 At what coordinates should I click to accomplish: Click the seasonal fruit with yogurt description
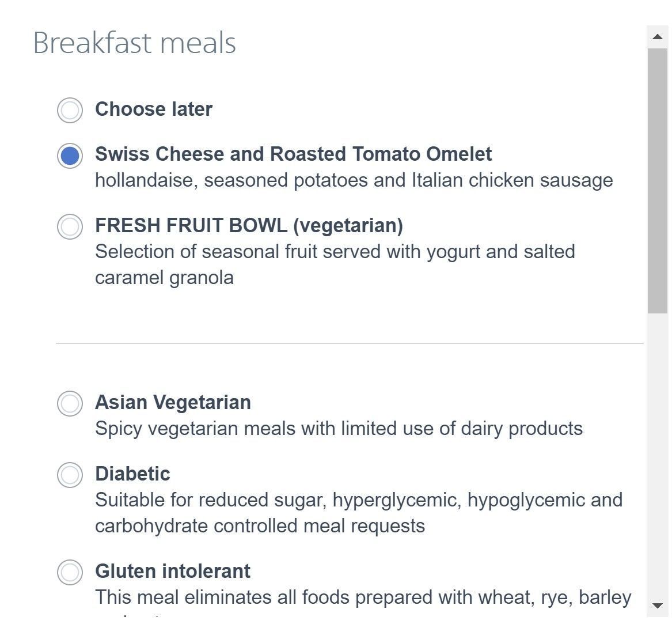335,264
